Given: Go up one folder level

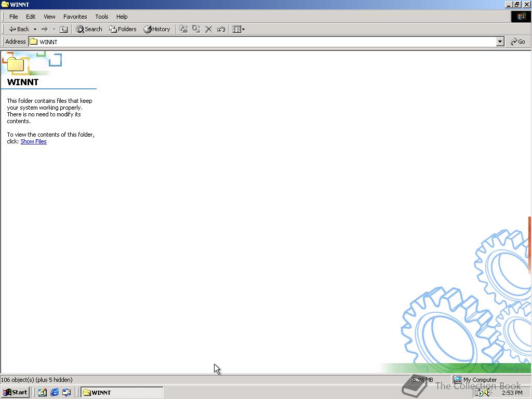Looking at the screenshot, I should pos(64,29).
